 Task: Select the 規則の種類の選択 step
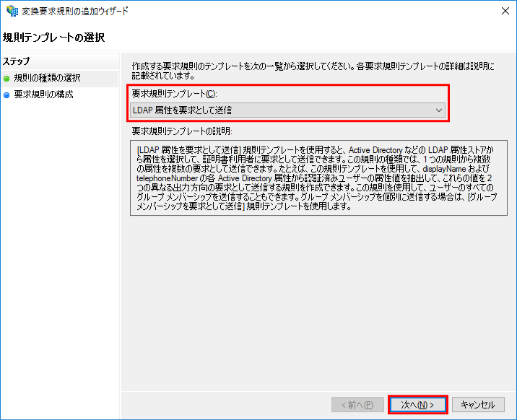(x=47, y=78)
